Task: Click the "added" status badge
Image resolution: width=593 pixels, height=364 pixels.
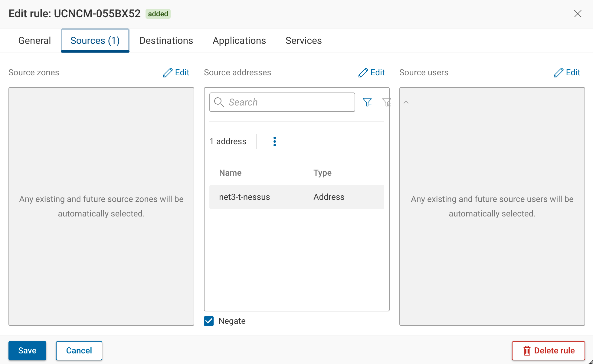Action: (158, 14)
